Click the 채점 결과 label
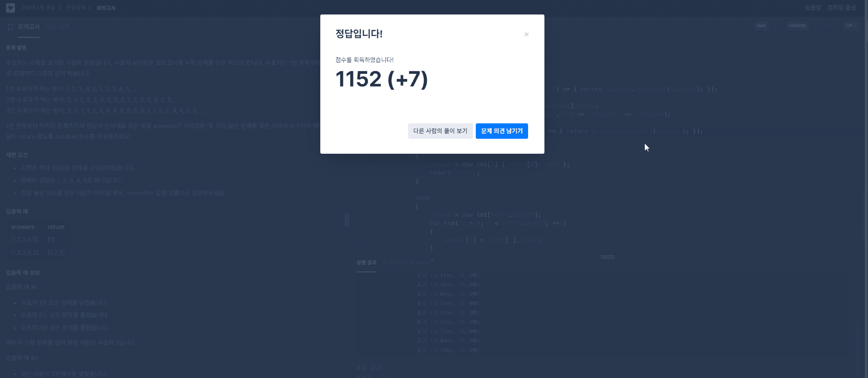Viewport: 868px width, 378px height. [369, 368]
